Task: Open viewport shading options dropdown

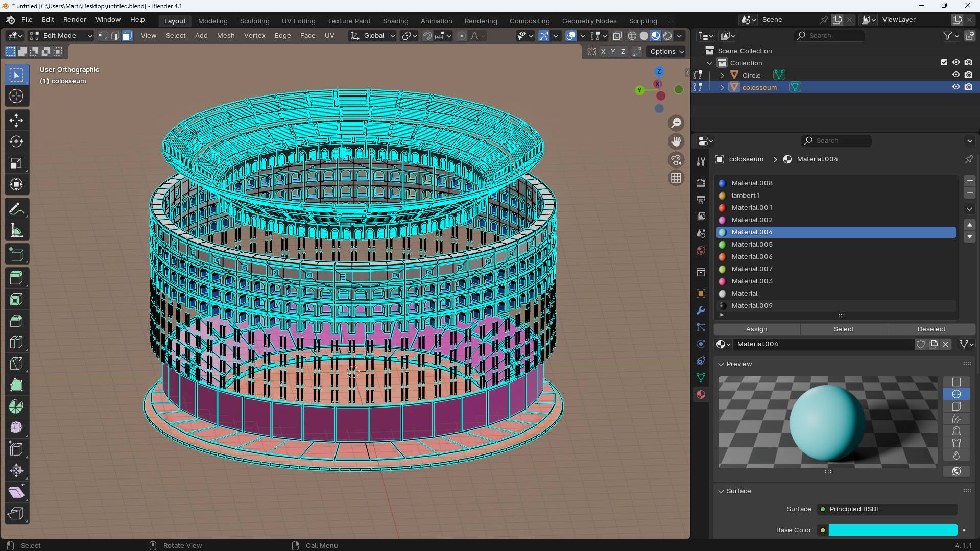Action: click(x=679, y=36)
